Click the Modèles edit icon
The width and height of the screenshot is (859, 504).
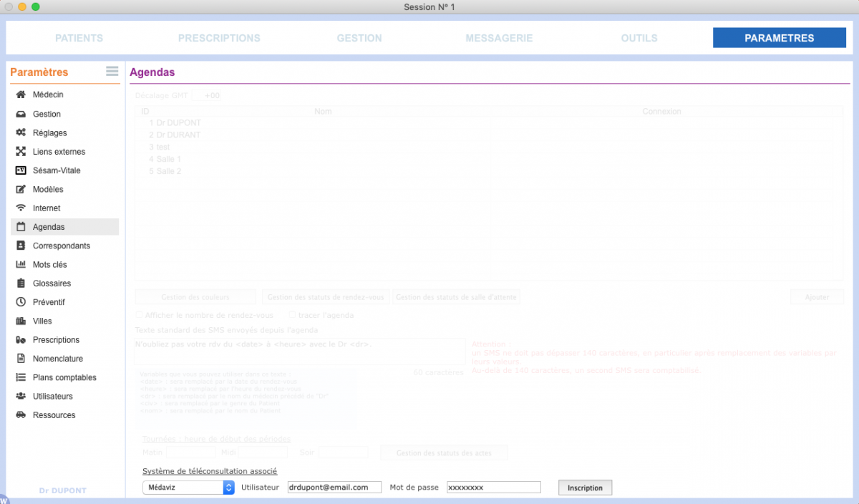click(x=21, y=189)
